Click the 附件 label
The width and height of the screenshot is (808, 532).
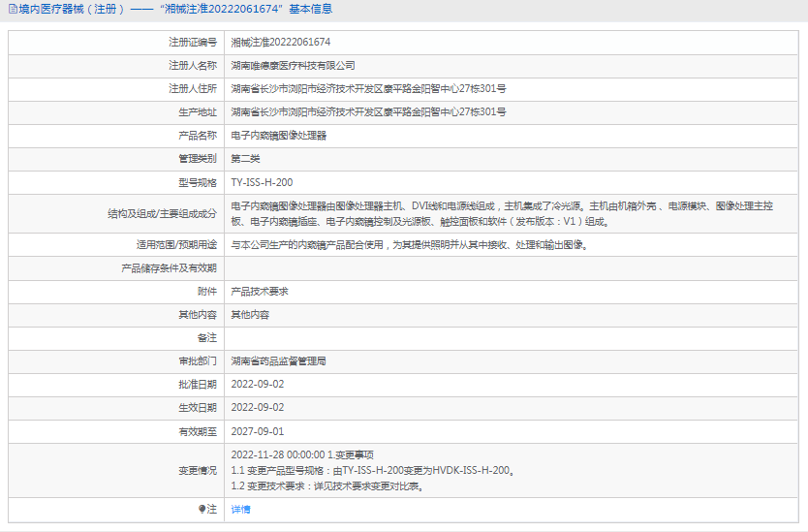click(207, 292)
